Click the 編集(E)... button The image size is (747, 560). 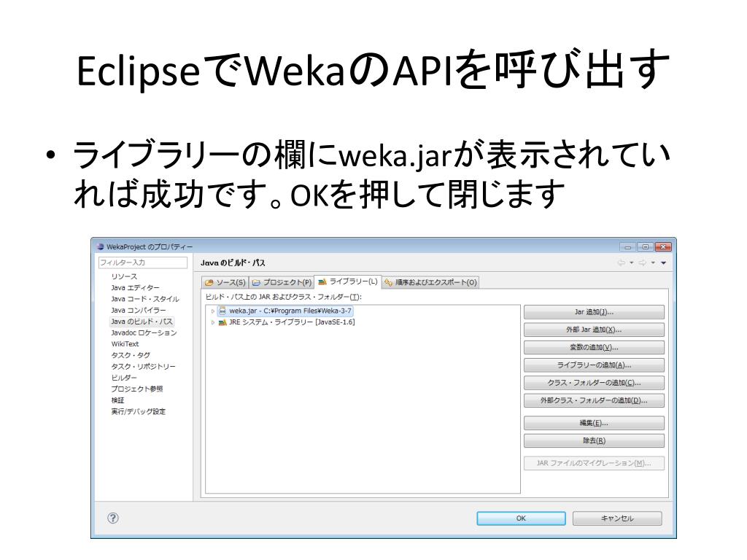[x=594, y=423]
